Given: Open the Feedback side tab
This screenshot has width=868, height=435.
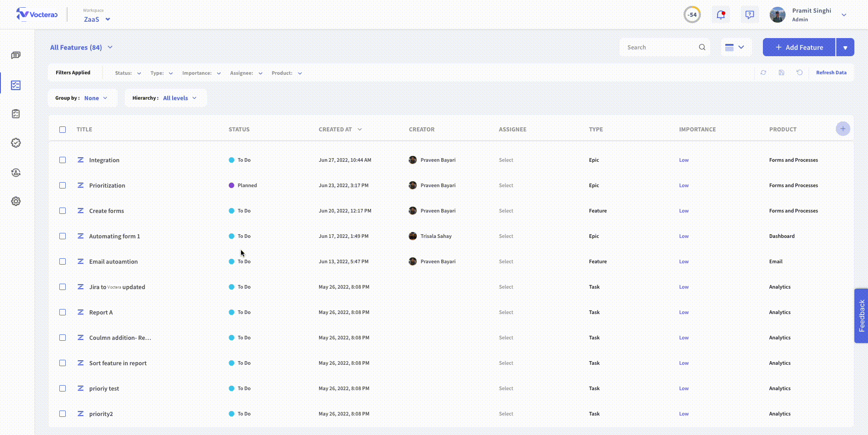Looking at the screenshot, I should tap(861, 316).
